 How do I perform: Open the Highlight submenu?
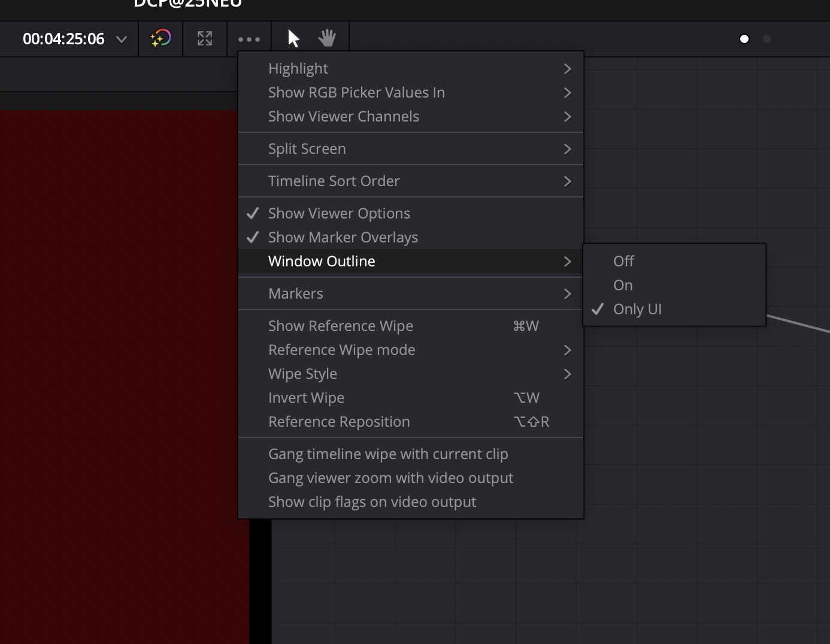click(x=411, y=69)
